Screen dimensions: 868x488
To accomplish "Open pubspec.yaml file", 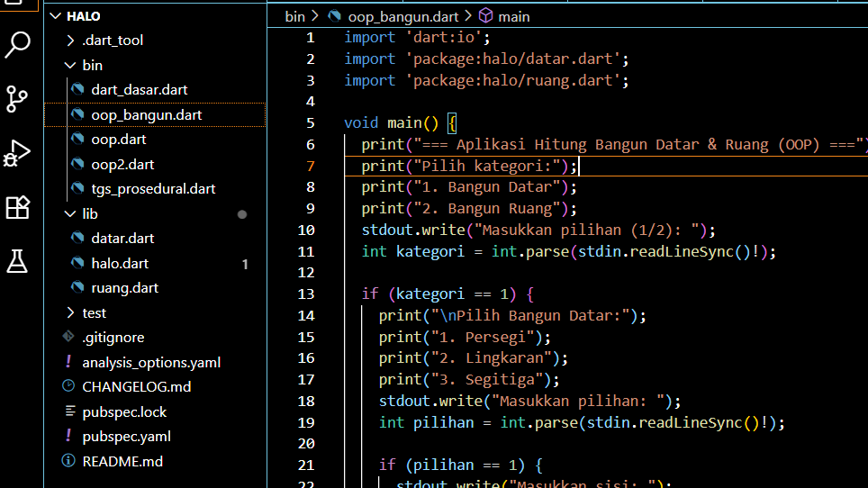I will coord(126,437).
